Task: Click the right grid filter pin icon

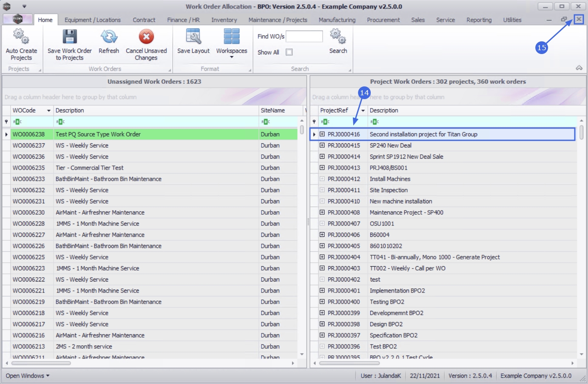Action: 314,122
